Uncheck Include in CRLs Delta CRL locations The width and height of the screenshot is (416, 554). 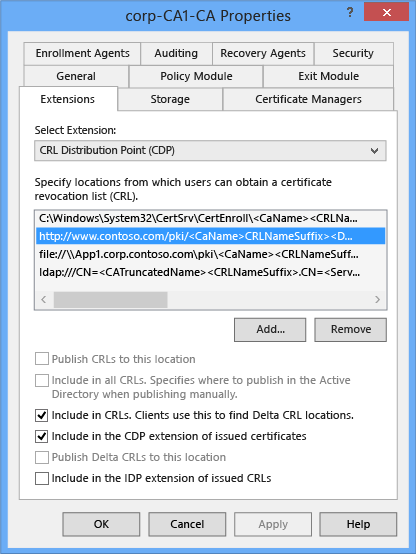point(42,415)
